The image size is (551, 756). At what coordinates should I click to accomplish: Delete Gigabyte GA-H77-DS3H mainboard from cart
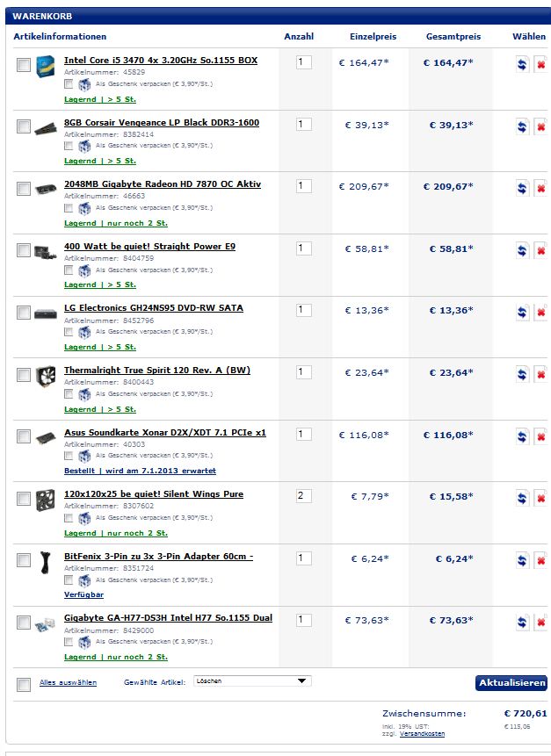coord(540,623)
